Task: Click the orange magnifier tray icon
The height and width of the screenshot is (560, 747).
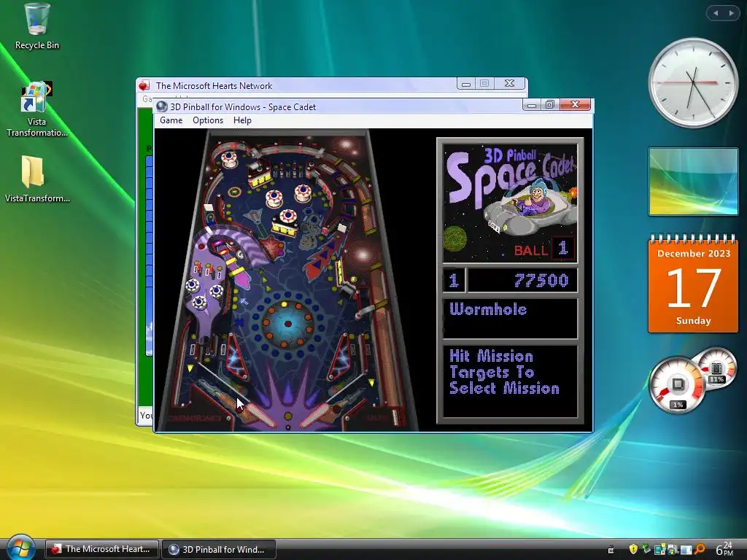Action: pos(700,549)
